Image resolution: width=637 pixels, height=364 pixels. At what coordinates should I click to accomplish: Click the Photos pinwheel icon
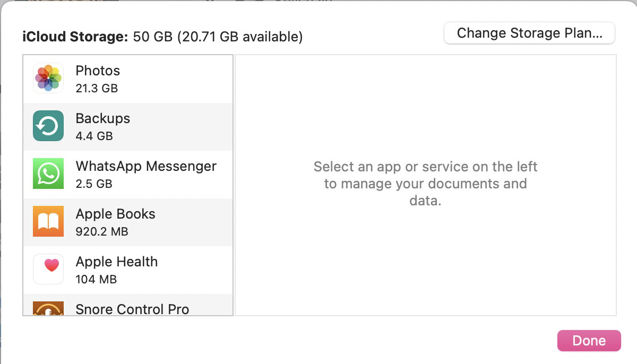(48, 78)
